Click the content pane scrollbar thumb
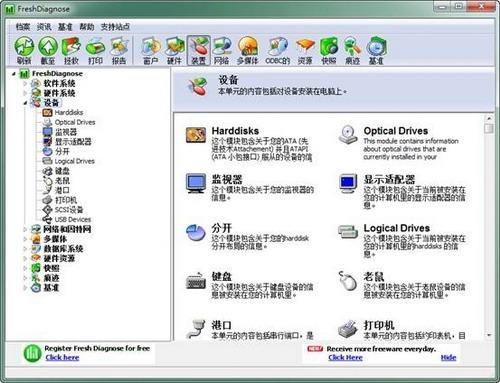Viewport: 500px width, 383px height. point(489,128)
